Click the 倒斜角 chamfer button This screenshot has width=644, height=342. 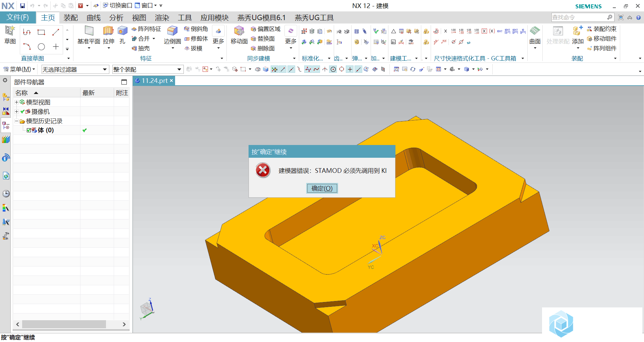click(196, 29)
